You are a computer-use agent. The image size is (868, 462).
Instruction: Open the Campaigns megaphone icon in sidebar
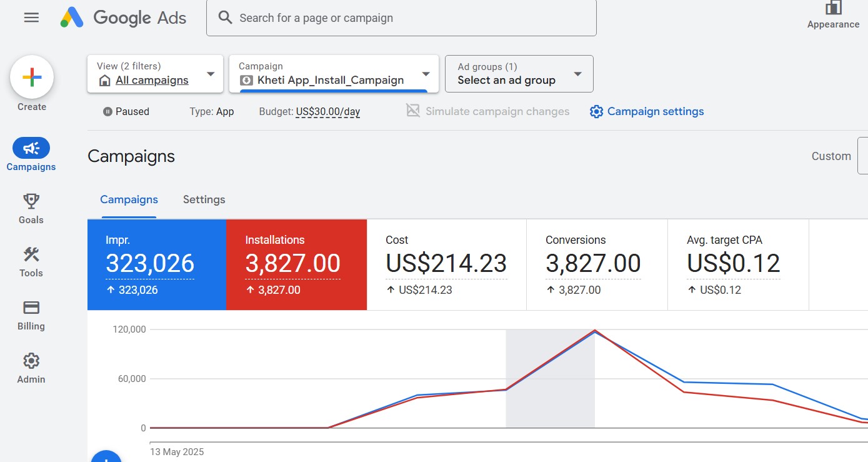coord(31,148)
